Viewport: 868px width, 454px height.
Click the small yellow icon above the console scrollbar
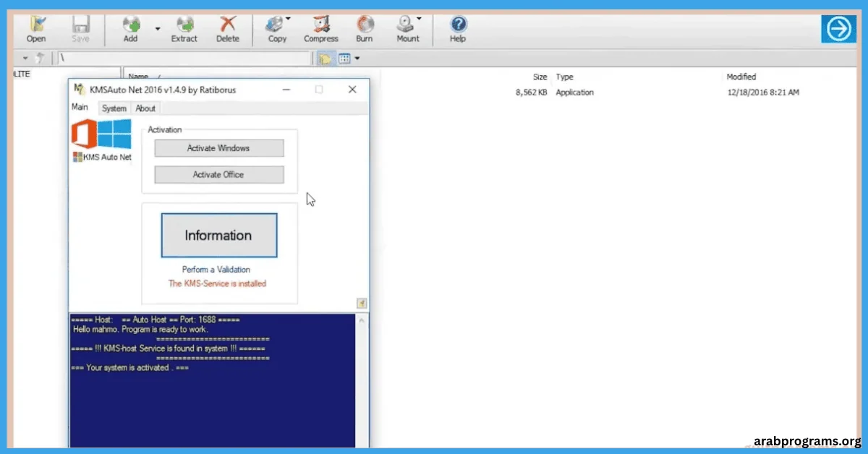[x=362, y=304]
